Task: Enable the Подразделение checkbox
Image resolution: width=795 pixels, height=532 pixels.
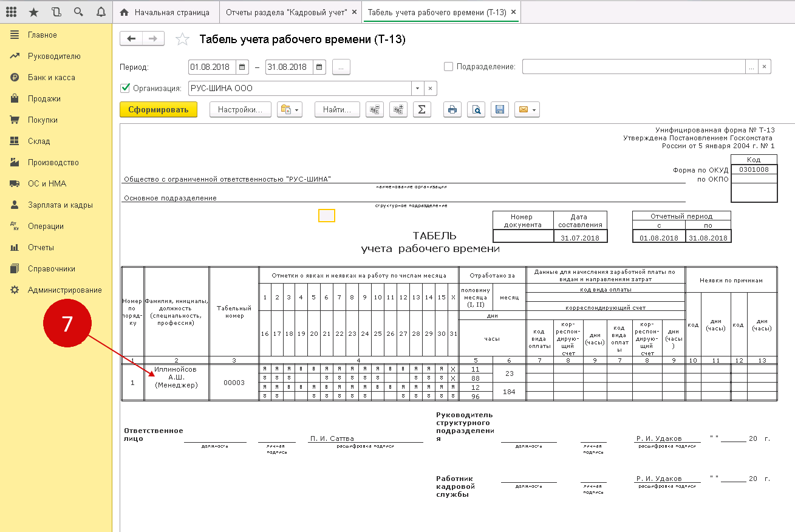Action: (449, 67)
